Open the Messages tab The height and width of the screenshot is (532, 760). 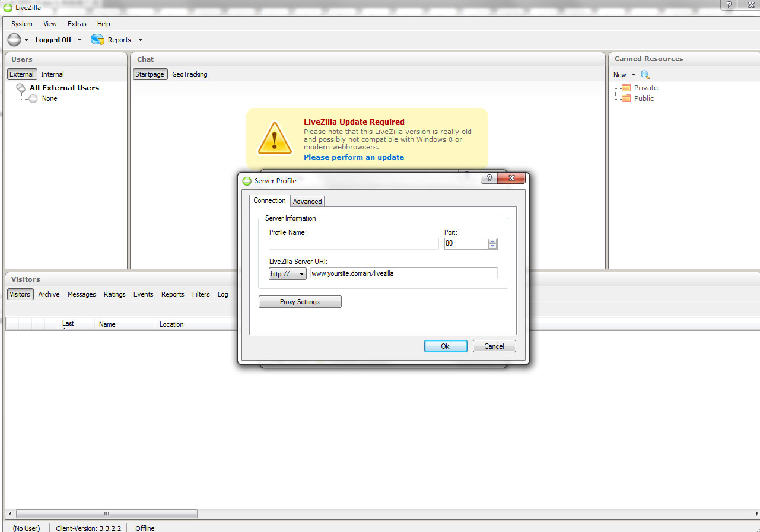(82, 294)
